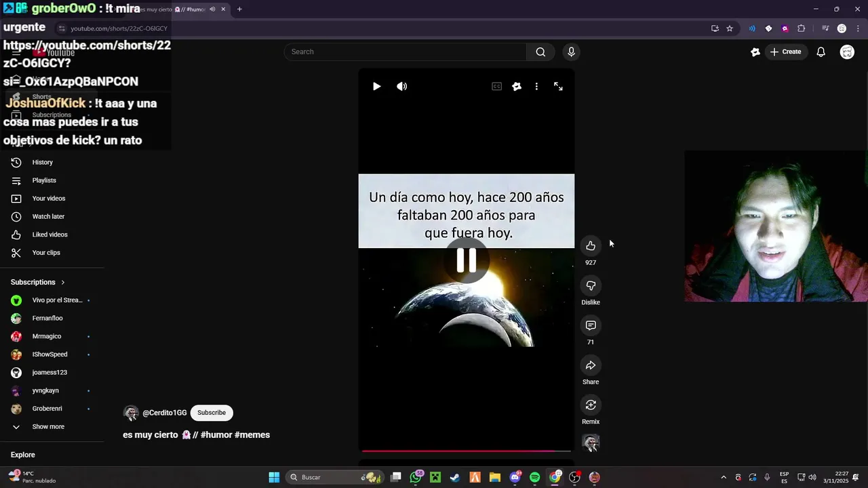
Task: Open Steam from the taskbar
Action: click(x=455, y=477)
